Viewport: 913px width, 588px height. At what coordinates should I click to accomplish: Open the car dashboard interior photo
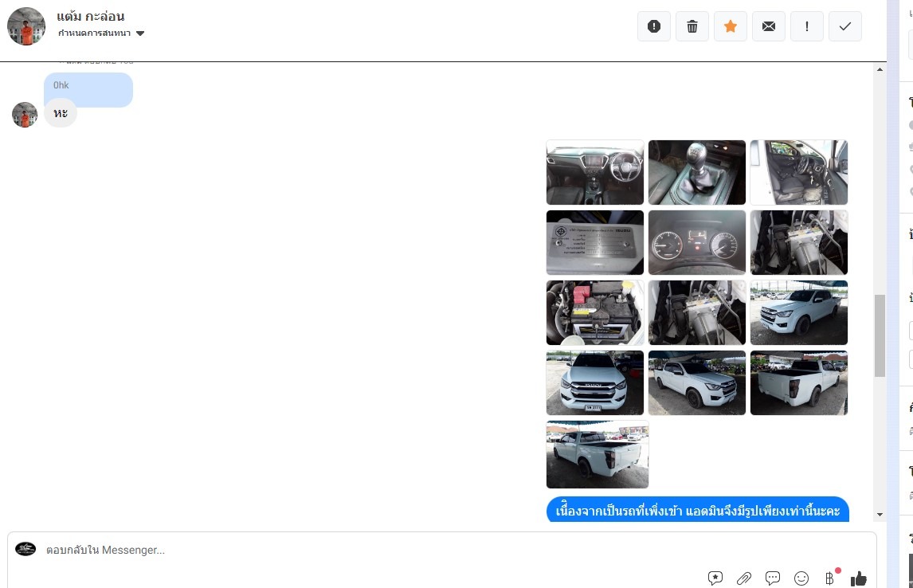point(595,172)
